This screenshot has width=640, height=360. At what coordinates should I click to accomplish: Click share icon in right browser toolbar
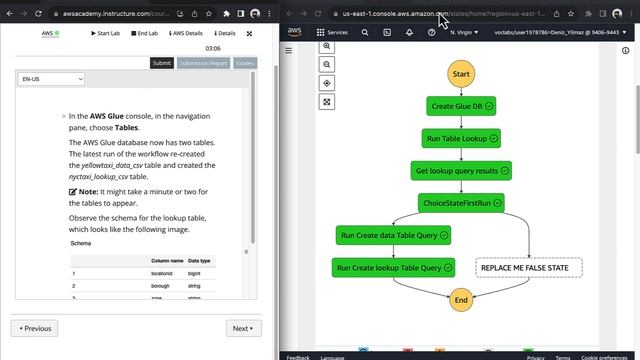pos(556,13)
